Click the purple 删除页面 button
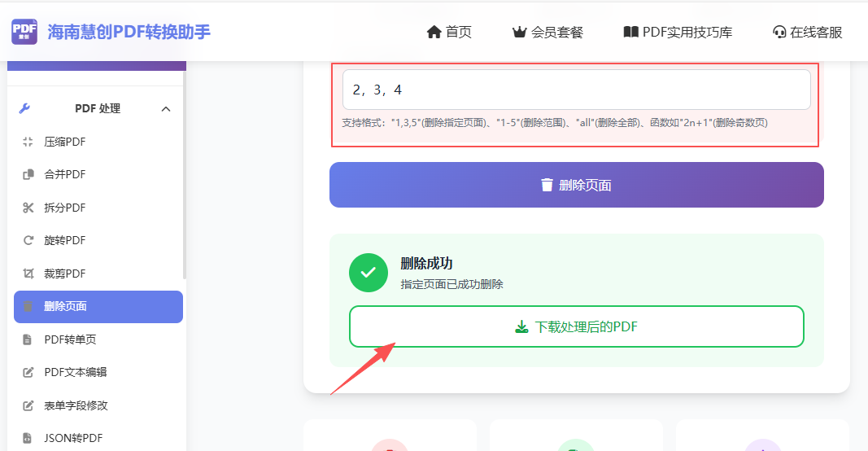 coord(576,185)
